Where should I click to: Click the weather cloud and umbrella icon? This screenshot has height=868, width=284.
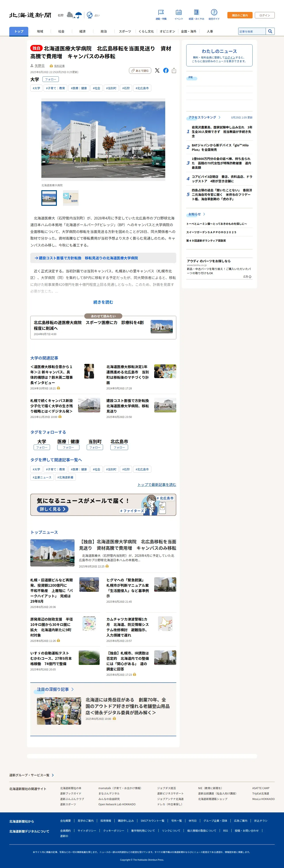74,15
